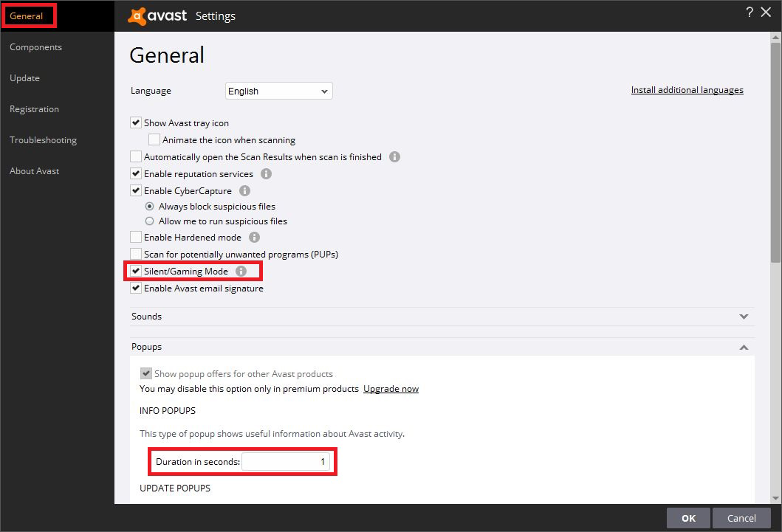The height and width of the screenshot is (532, 782).
Task: Click the Duration in seconds field
Action: coord(286,462)
